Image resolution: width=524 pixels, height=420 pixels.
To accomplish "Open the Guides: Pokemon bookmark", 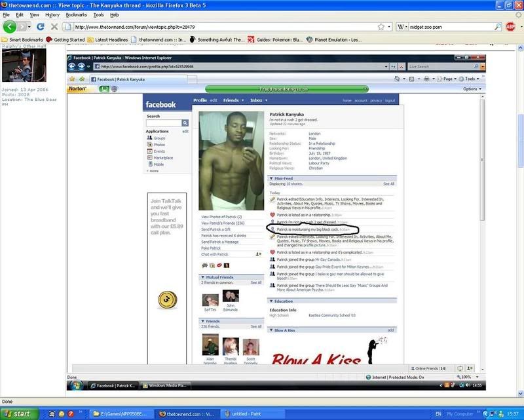I will 275,40.
